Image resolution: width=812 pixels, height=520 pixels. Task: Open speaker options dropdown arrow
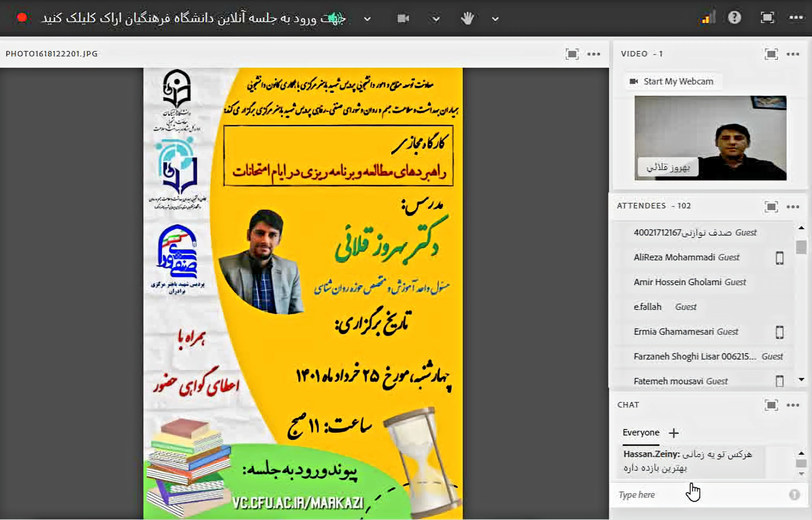pyautogui.click(x=367, y=19)
